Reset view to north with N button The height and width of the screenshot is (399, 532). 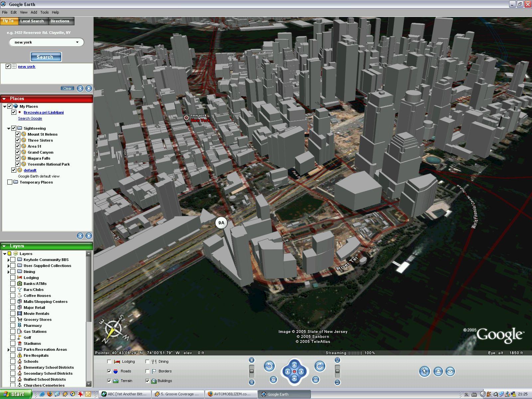273,379
